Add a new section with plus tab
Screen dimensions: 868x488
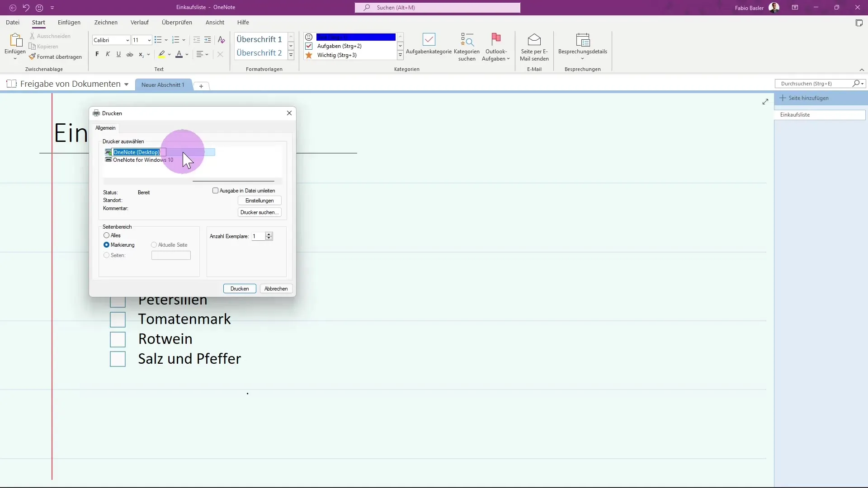pos(201,86)
